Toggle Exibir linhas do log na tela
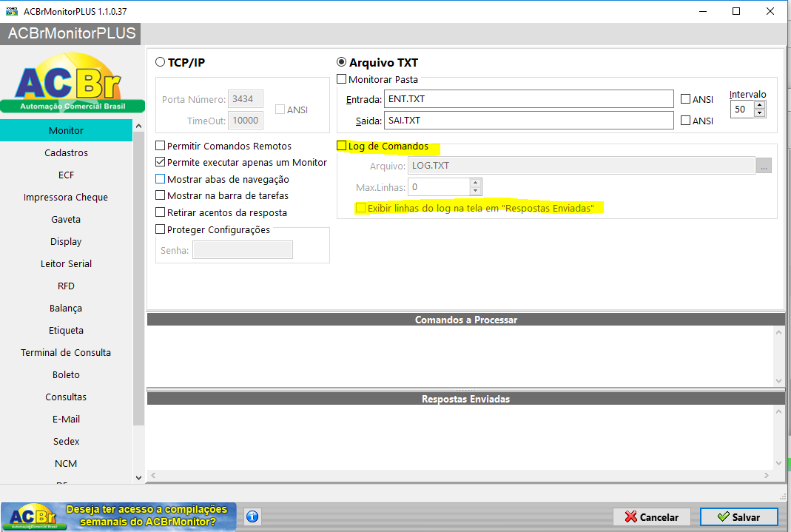Screen dimensions: 791x532 tap(360, 208)
